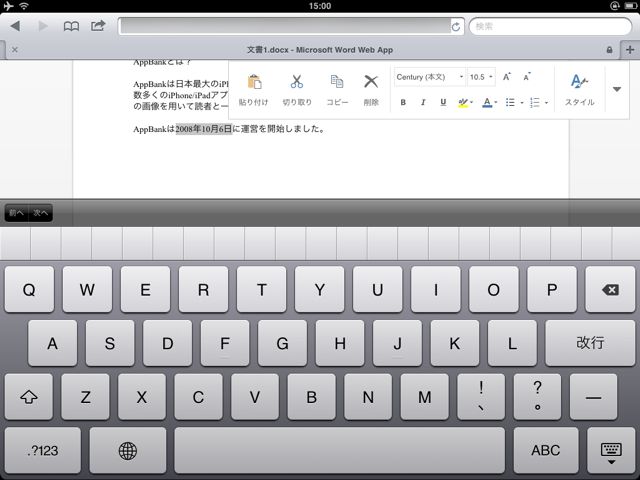Click selected text 2008年10月6日
The height and width of the screenshot is (480, 640).
point(204,129)
